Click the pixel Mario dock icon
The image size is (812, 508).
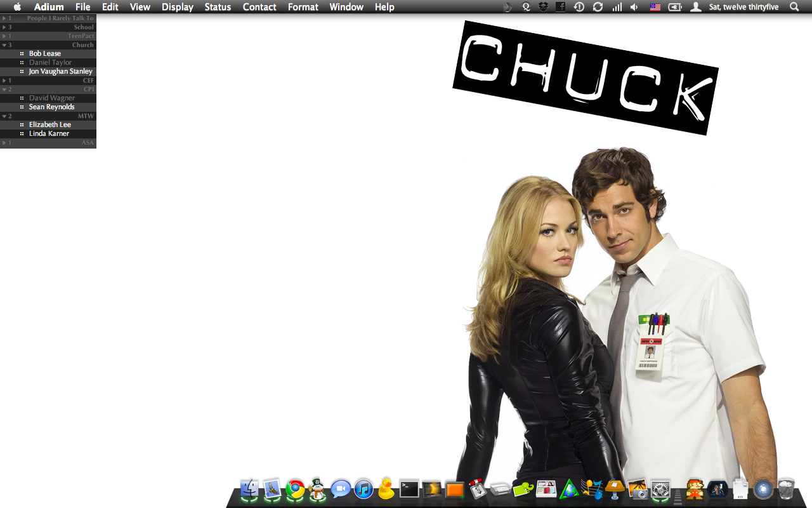(x=695, y=489)
